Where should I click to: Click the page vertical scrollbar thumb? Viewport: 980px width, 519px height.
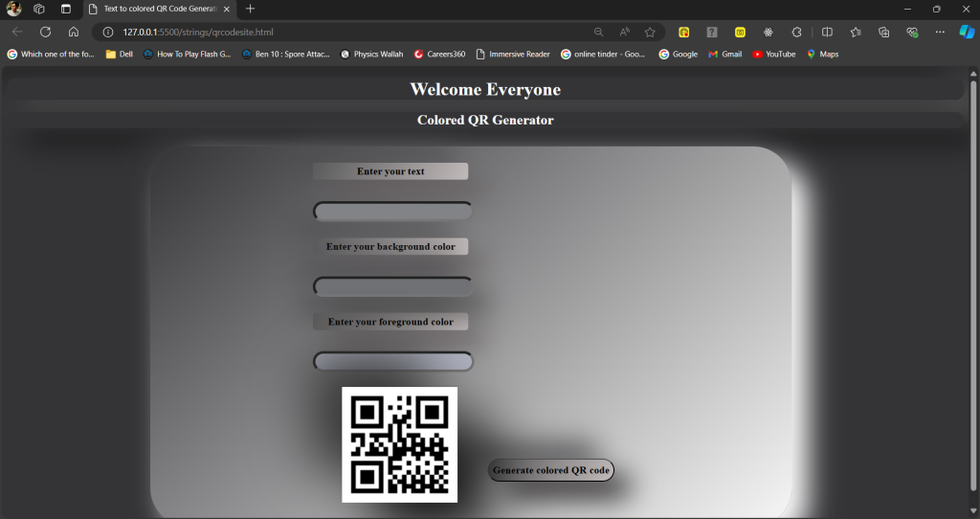coord(973,284)
